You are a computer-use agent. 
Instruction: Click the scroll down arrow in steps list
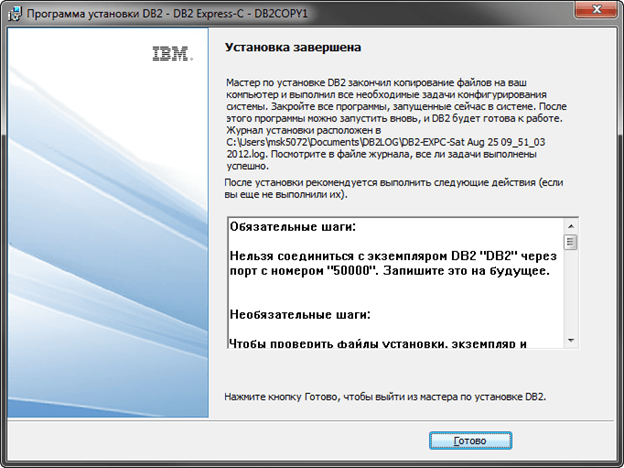pos(571,340)
